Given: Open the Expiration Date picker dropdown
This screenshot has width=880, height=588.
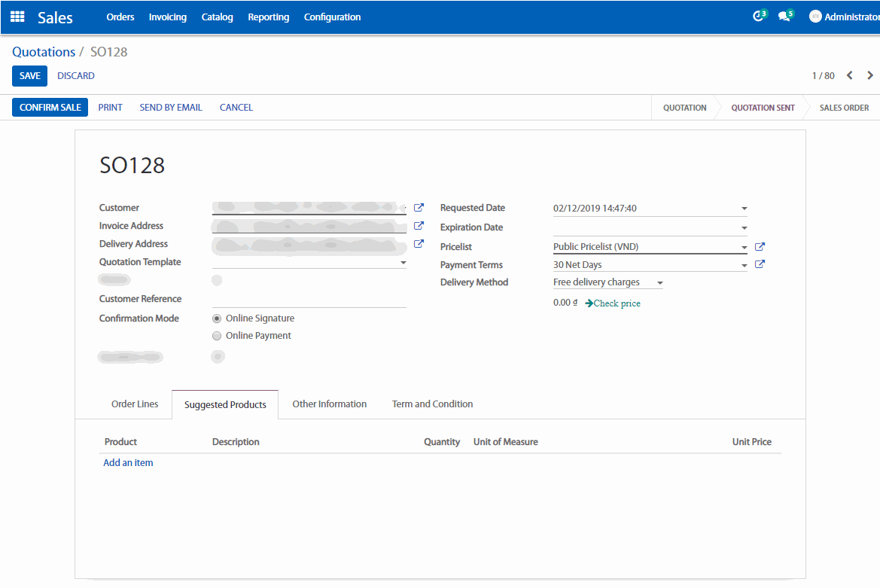Looking at the screenshot, I should click(x=744, y=228).
